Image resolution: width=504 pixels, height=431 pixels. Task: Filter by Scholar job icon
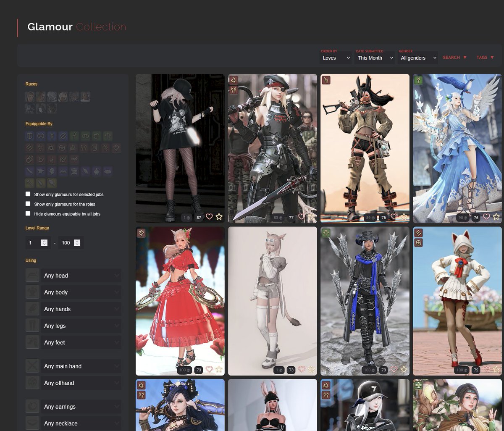[x=85, y=136]
